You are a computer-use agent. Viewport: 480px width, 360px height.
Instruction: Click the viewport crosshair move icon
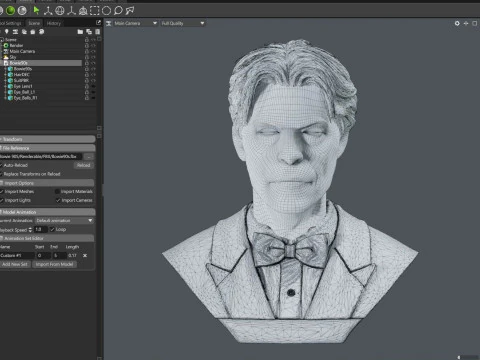tap(466, 23)
